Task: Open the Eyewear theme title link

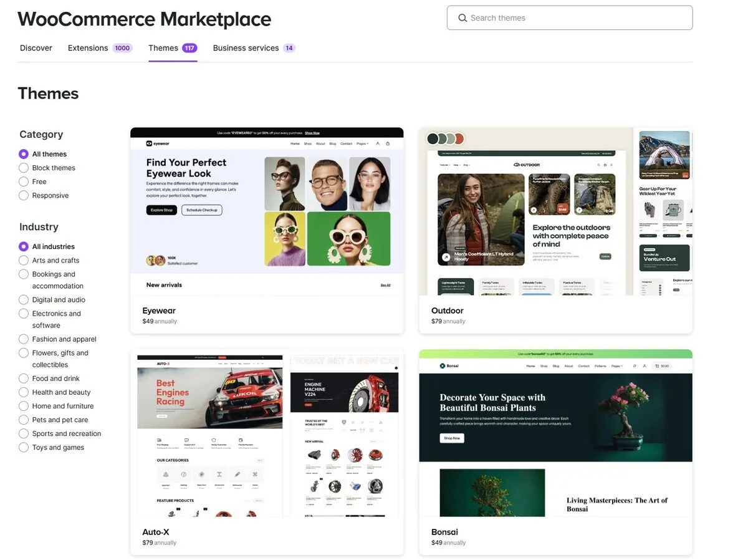Action: tap(159, 311)
